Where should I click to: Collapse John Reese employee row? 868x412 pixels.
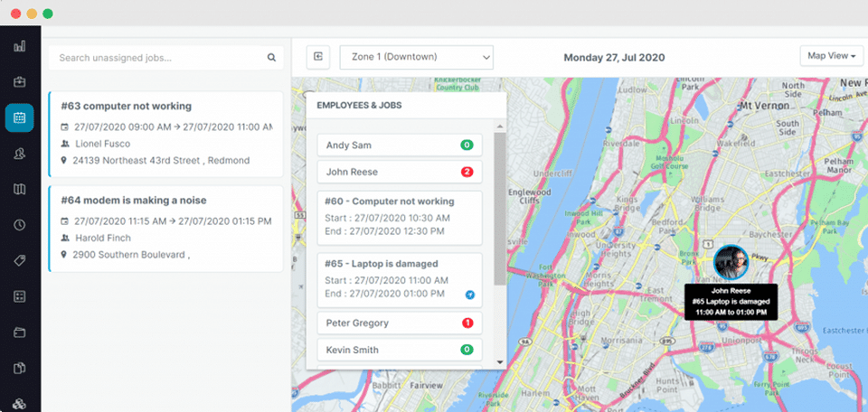click(x=400, y=172)
